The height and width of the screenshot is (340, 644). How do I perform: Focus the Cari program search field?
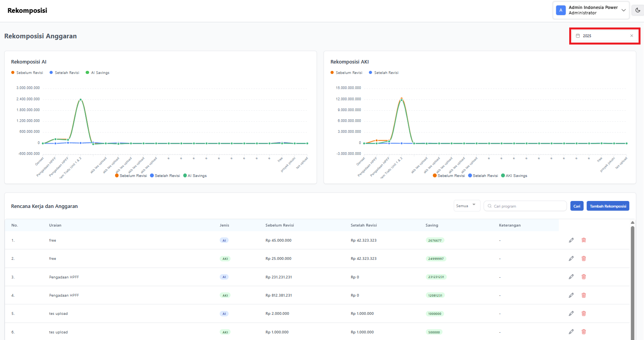tap(528, 206)
